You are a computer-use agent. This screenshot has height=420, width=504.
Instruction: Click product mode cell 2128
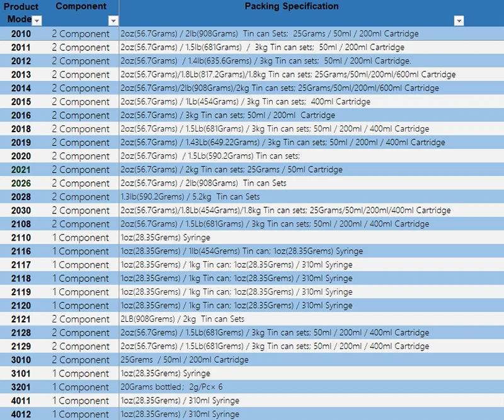21,332
